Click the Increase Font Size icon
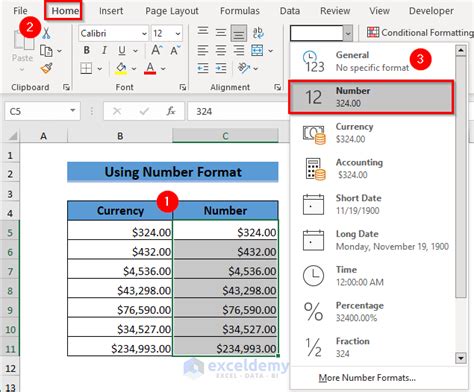Viewport: 474px width, 392px height. tap(157, 51)
